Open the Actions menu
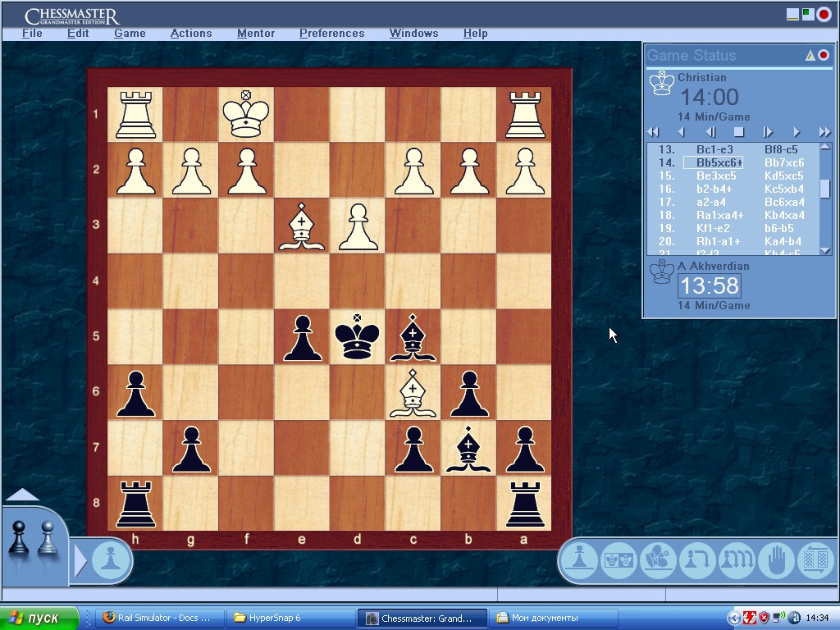The image size is (840, 630). click(x=190, y=33)
